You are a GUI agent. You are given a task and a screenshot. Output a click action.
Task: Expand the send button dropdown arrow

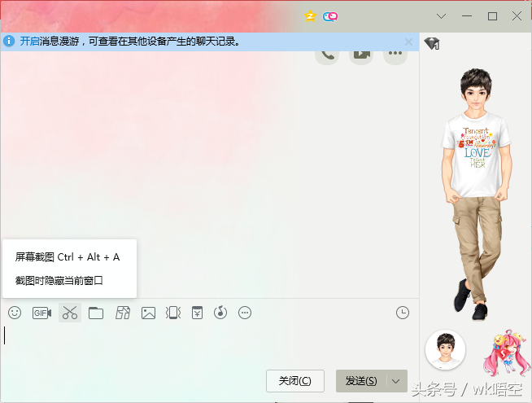pos(396,381)
